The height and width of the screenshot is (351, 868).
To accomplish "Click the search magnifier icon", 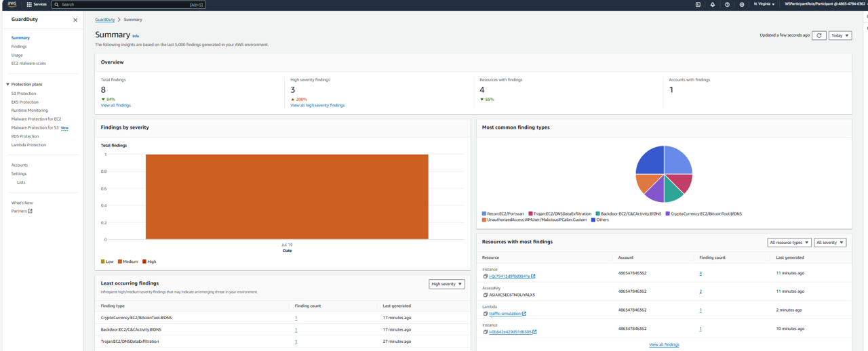I will coord(56,4).
